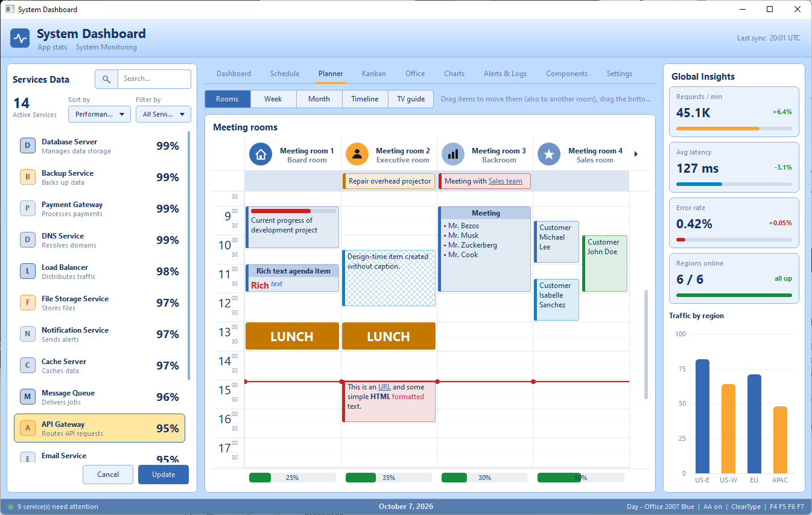The height and width of the screenshot is (515, 812).
Task: Switch planner view to Week
Action: point(273,99)
